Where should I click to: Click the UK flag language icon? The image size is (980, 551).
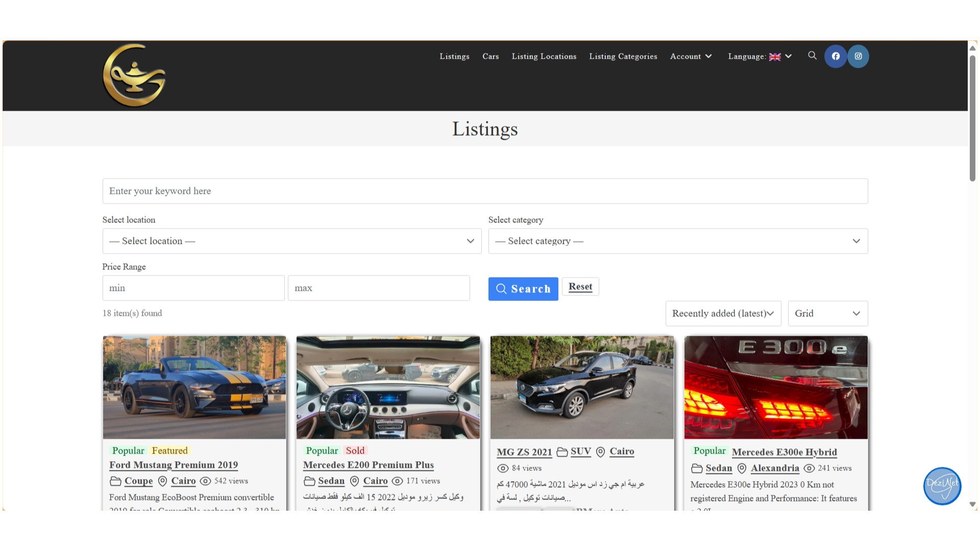pyautogui.click(x=774, y=57)
